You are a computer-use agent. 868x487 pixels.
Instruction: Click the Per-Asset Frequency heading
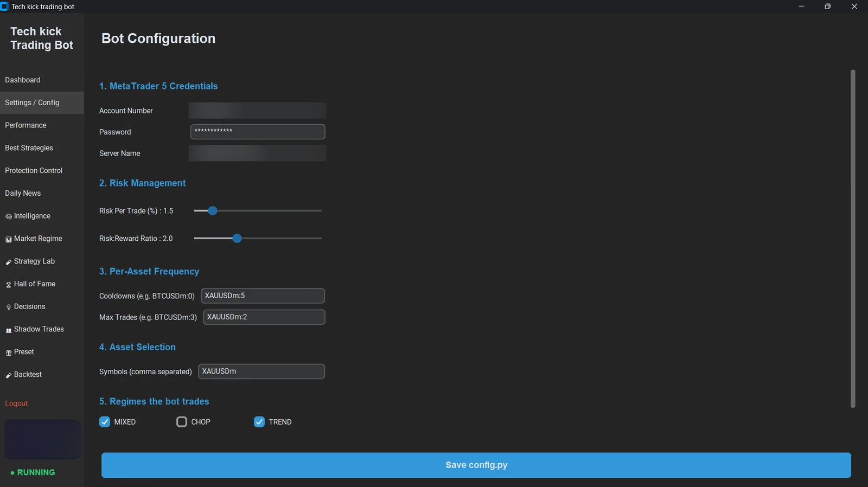(149, 271)
